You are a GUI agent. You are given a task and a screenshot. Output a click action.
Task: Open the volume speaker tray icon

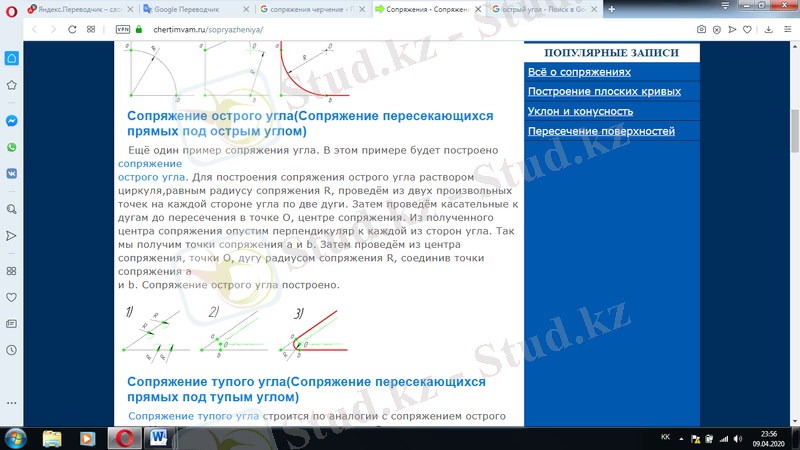[x=738, y=439]
